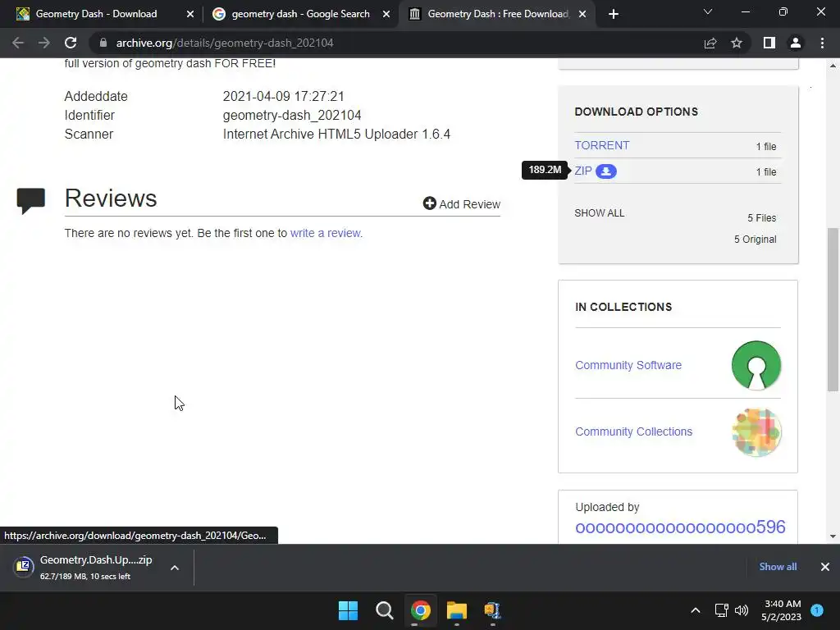
Task: Share this page via share icon
Action: [x=710, y=43]
